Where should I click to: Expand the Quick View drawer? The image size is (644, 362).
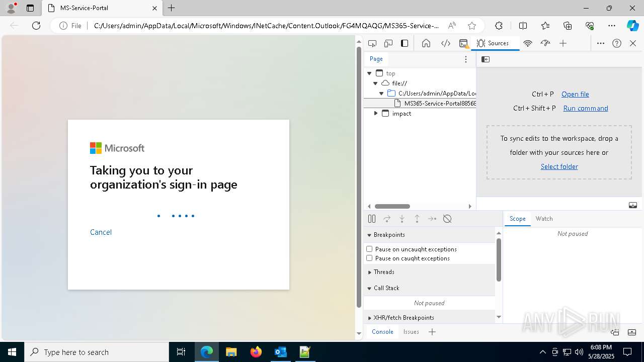632,332
